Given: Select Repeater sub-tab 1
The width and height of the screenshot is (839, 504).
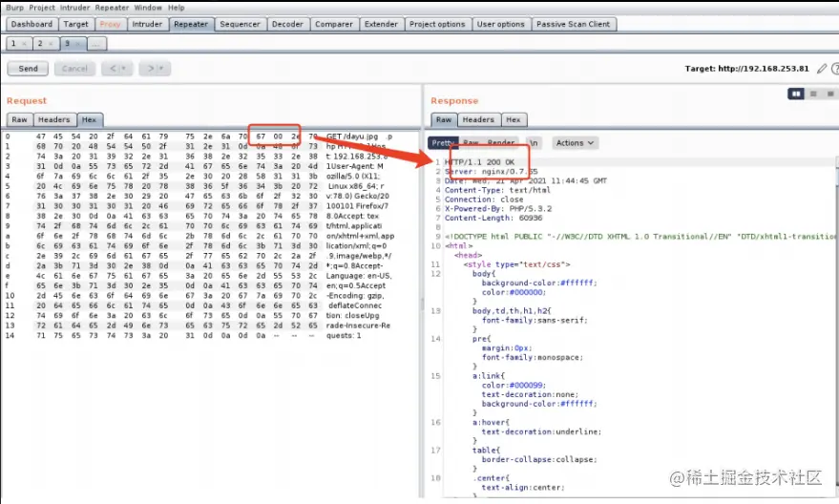Looking at the screenshot, I should pos(14,44).
